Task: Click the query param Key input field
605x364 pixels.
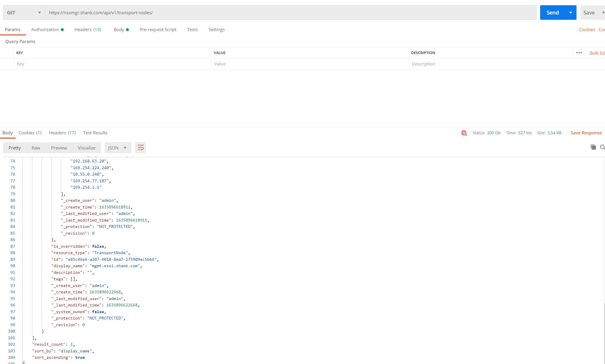Action: (113, 64)
